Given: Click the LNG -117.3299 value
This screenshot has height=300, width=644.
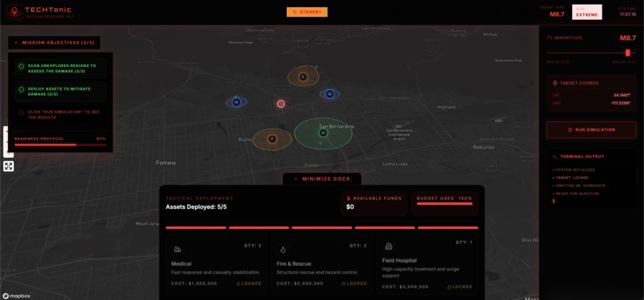Looking at the screenshot, I should pyautogui.click(x=621, y=103).
